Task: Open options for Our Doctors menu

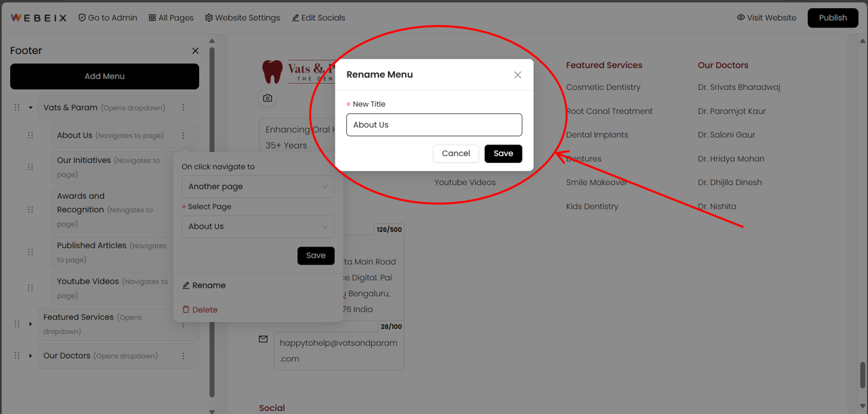Action: [183, 356]
